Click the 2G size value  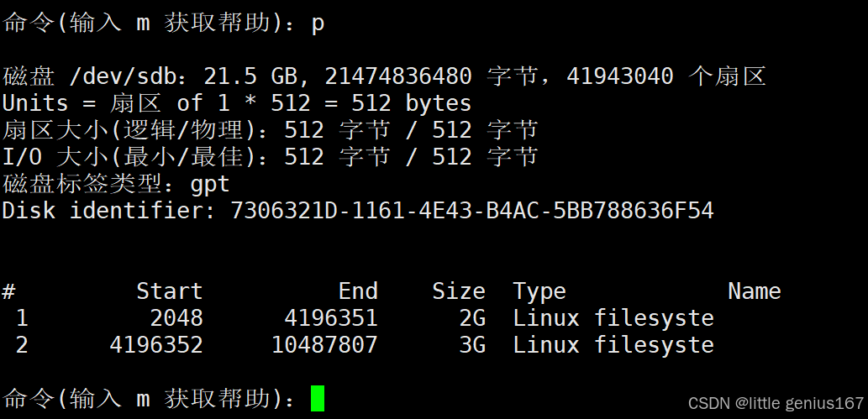[472, 317]
